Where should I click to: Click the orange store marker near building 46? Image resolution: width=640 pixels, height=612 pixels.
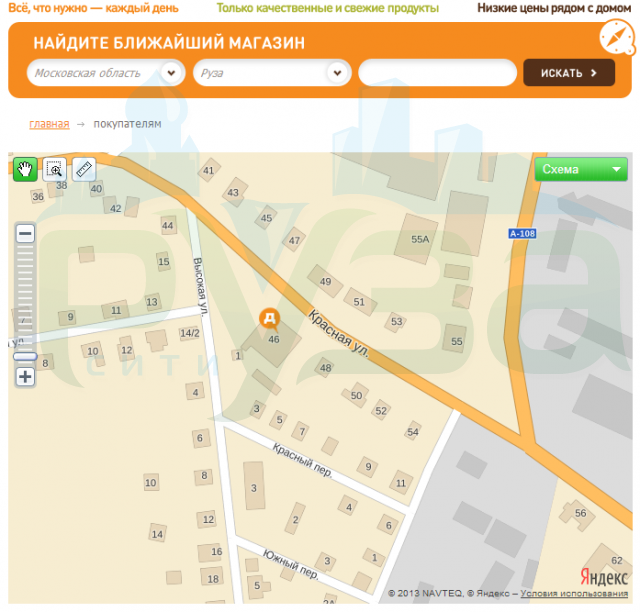click(269, 319)
